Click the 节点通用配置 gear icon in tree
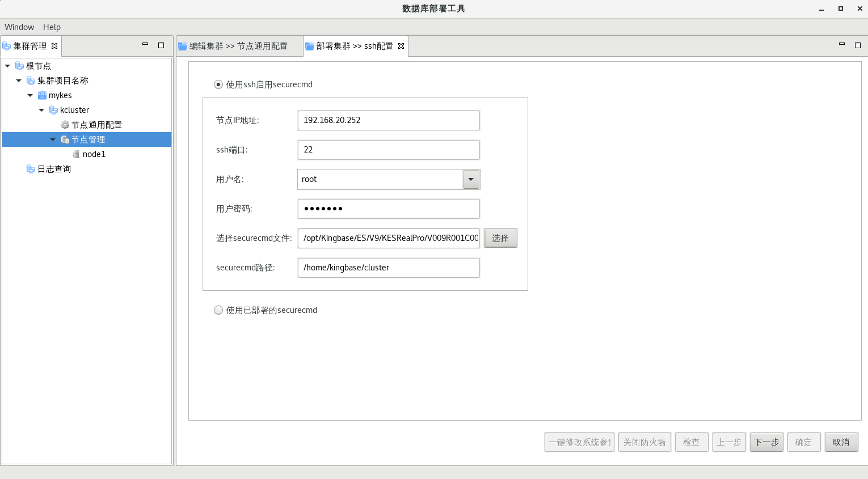The image size is (868, 479). point(65,125)
